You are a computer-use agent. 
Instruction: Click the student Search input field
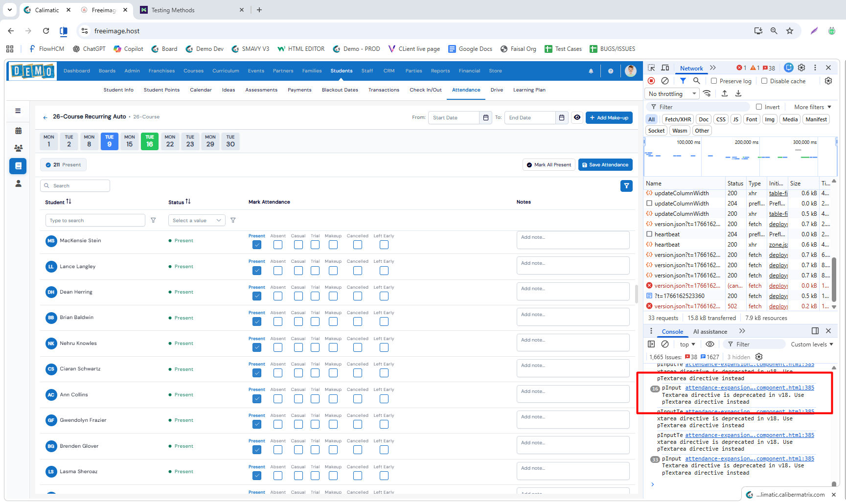pyautogui.click(x=75, y=186)
